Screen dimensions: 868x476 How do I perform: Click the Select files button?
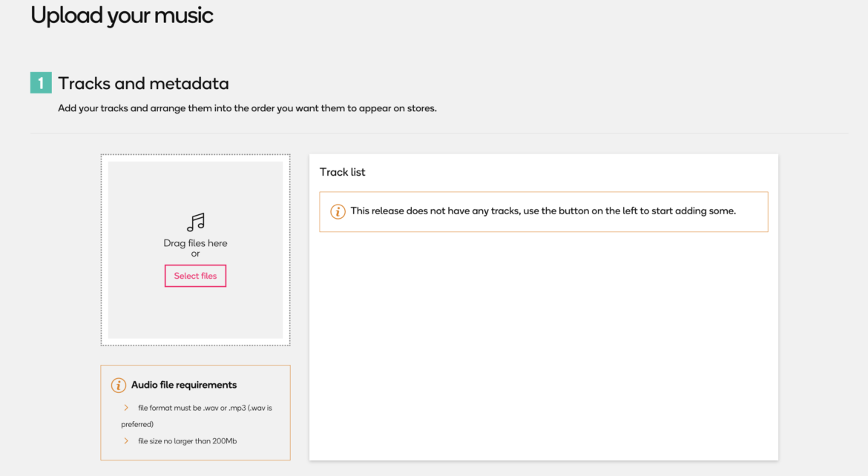(x=195, y=275)
